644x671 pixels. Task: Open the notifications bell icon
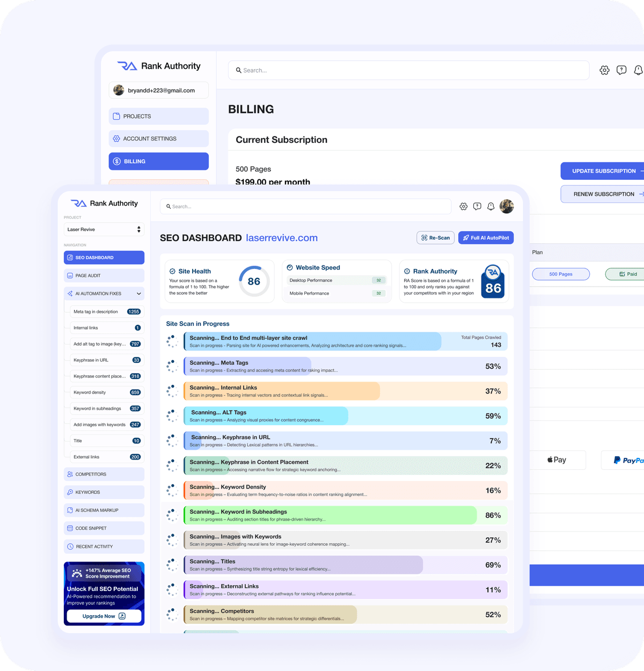[491, 206]
